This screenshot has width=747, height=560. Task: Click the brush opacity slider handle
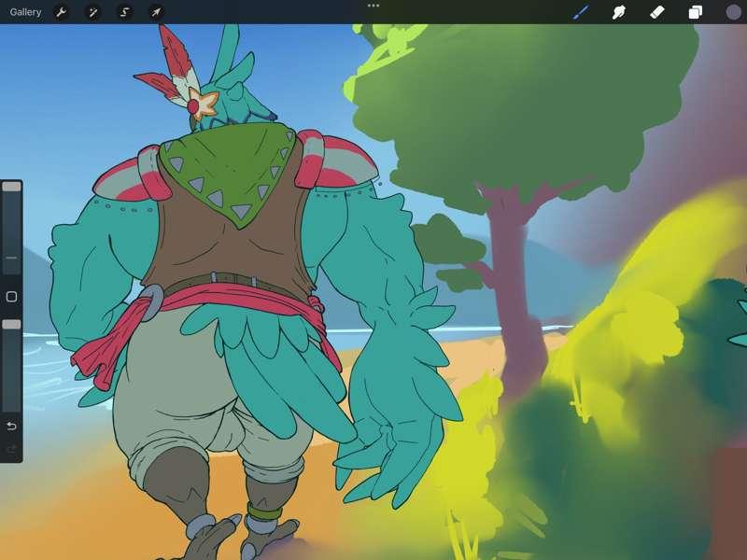click(11, 324)
